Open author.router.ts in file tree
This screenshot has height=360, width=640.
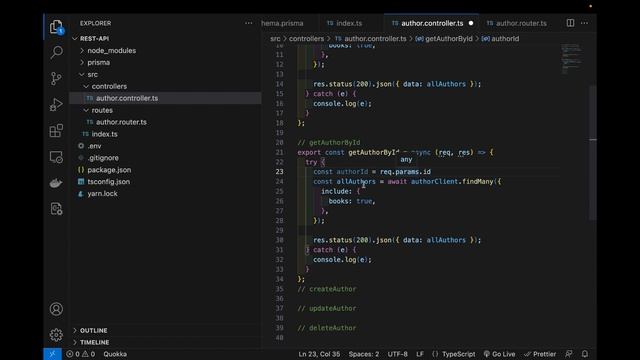(165, 122)
